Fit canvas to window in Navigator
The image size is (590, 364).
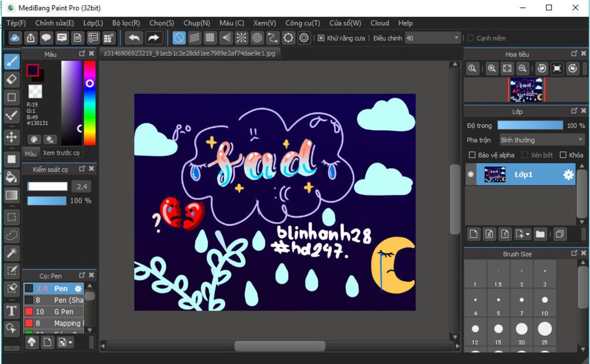[507, 69]
